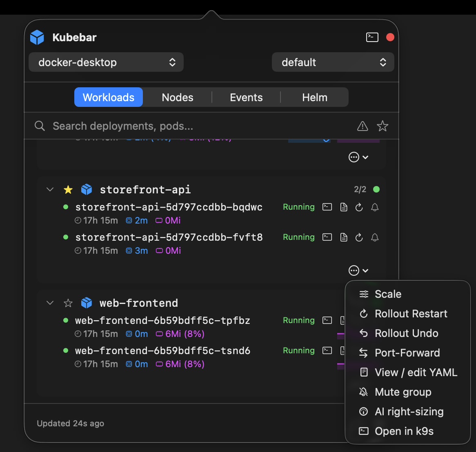Toggle the favorites star filter
This screenshot has height=452, width=476.
[383, 126]
